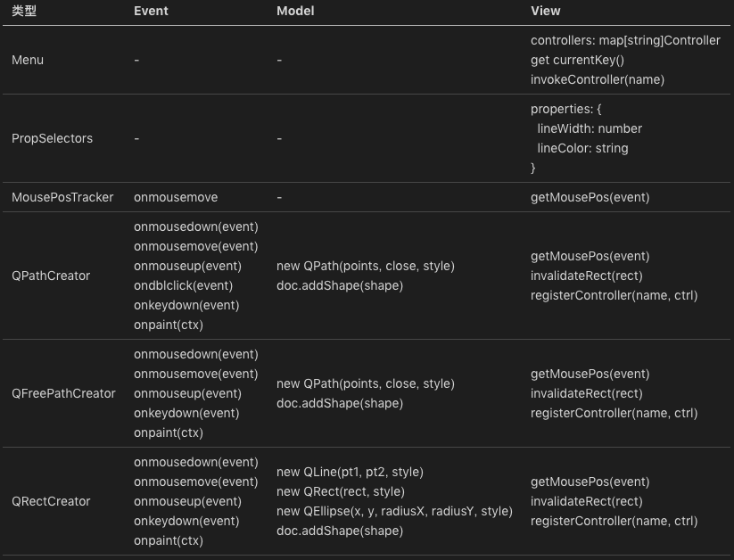This screenshot has width=734, height=560.
Task: Click the 类型 column header
Action: click(x=24, y=11)
